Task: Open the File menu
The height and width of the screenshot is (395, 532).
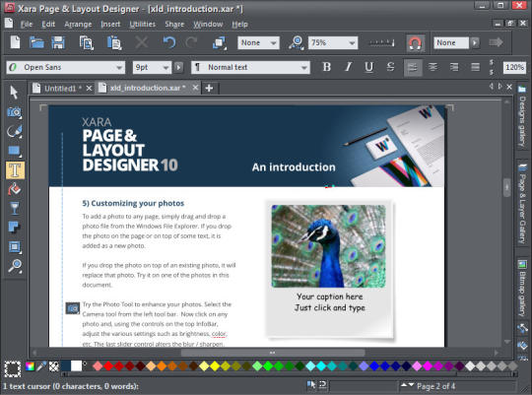Action: click(x=27, y=24)
